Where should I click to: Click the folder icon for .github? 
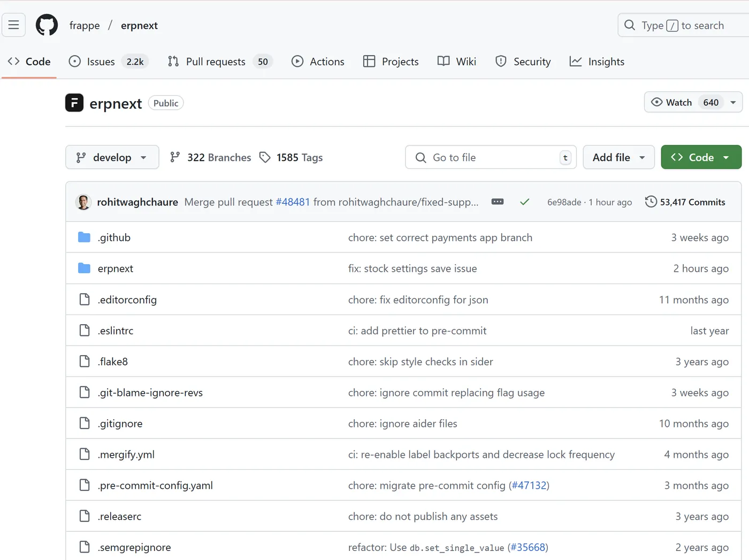[84, 237]
